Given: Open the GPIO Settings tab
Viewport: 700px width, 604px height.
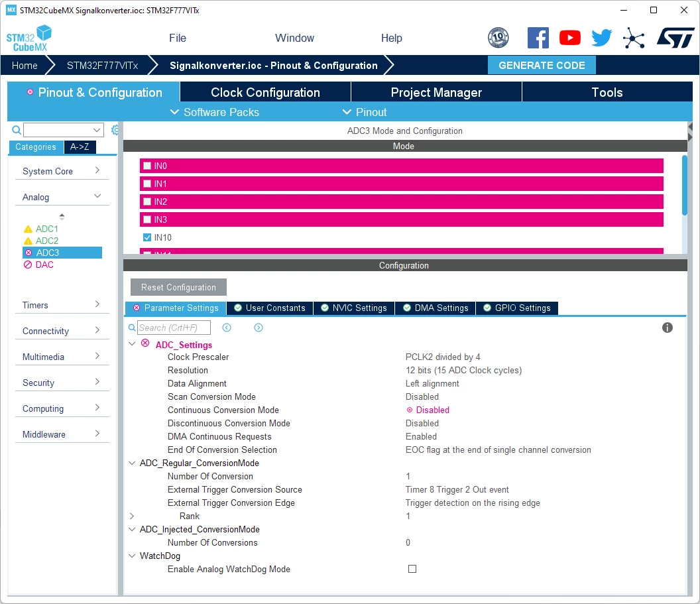Looking at the screenshot, I should [x=517, y=308].
